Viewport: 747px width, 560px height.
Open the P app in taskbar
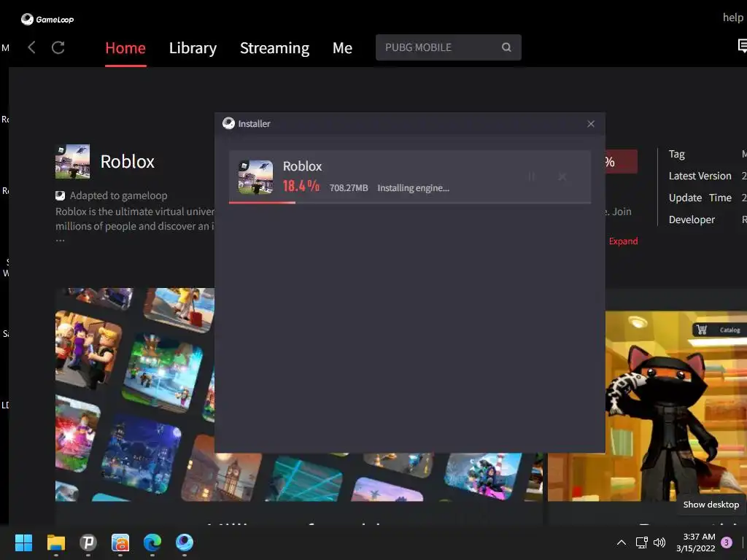point(88,542)
